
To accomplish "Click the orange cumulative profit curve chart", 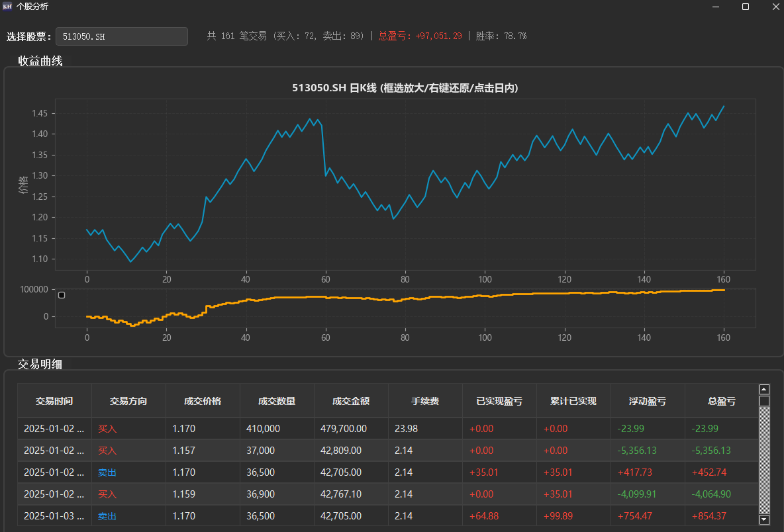I will pos(405,308).
